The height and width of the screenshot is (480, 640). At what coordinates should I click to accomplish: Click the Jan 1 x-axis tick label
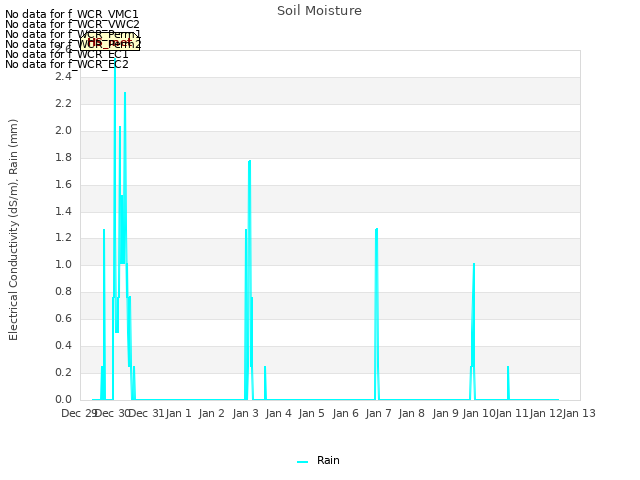point(178,413)
